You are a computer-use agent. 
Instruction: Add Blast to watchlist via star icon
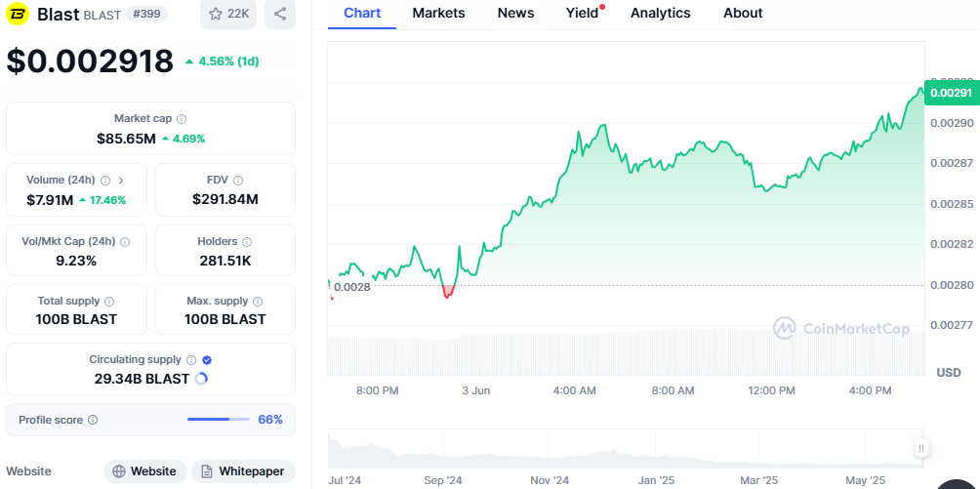point(228,14)
